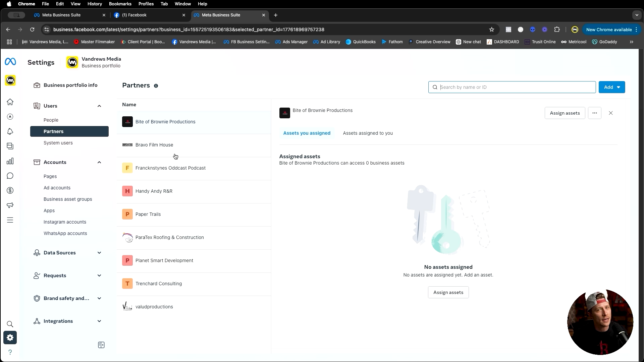Image resolution: width=644 pixels, height=362 pixels.
Task: Open the Apple menu
Action: click(x=9, y=4)
